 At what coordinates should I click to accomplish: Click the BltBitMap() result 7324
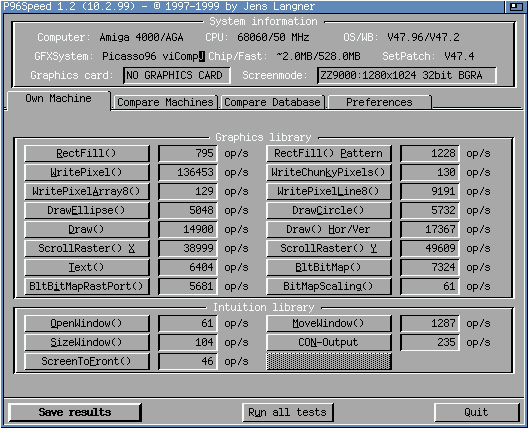pos(430,268)
